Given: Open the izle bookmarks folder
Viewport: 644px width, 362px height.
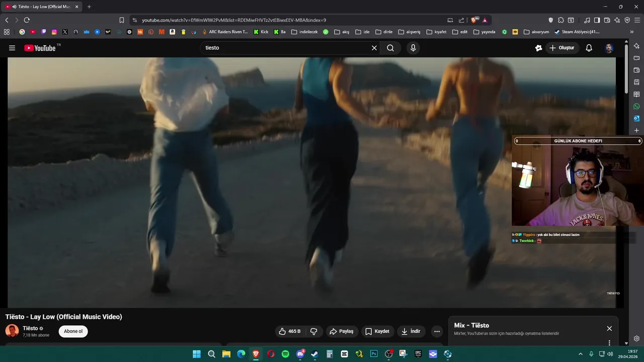Looking at the screenshot, I should click(362, 32).
